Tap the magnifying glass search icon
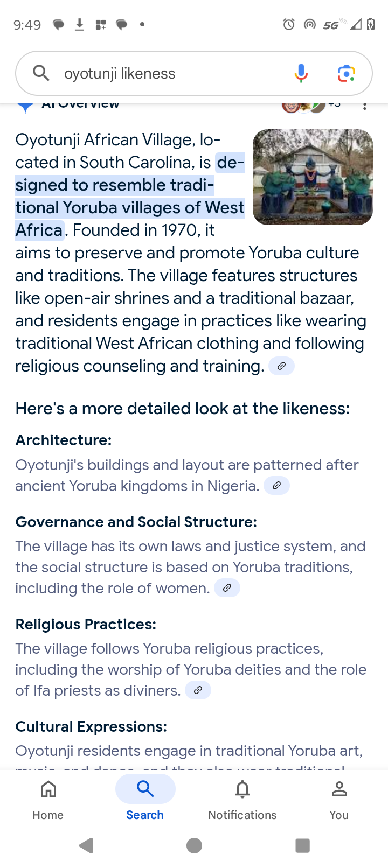The image size is (388, 868). click(41, 73)
